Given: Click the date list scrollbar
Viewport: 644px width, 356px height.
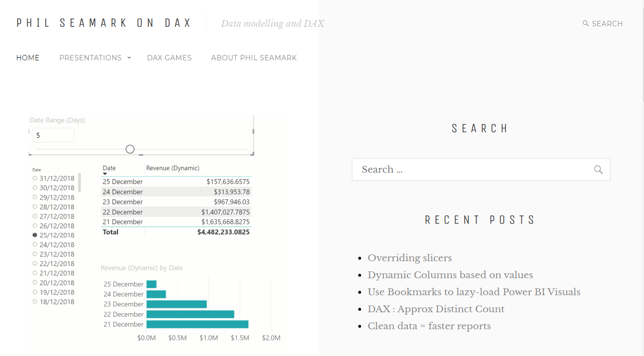Looking at the screenshot, I should tap(80, 183).
